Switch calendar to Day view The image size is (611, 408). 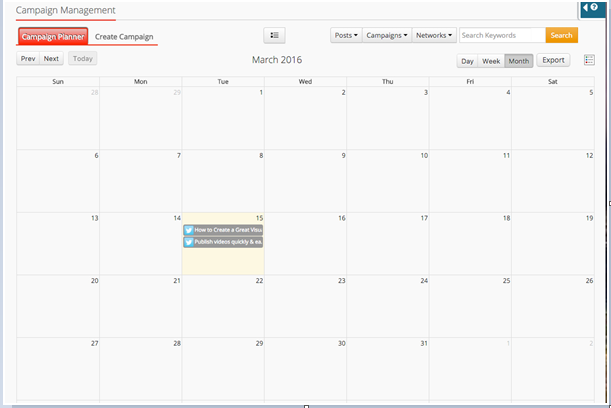click(467, 61)
